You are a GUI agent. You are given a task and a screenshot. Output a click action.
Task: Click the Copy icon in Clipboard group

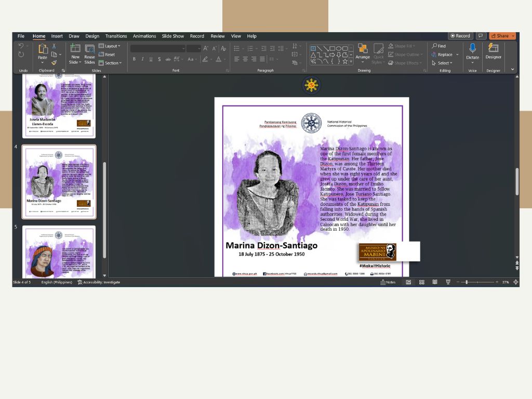click(x=54, y=54)
